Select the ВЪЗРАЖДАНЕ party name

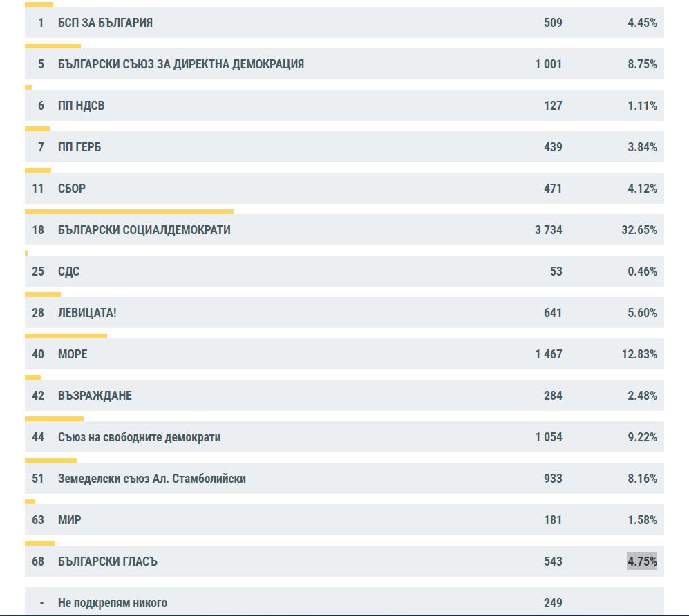95,396
